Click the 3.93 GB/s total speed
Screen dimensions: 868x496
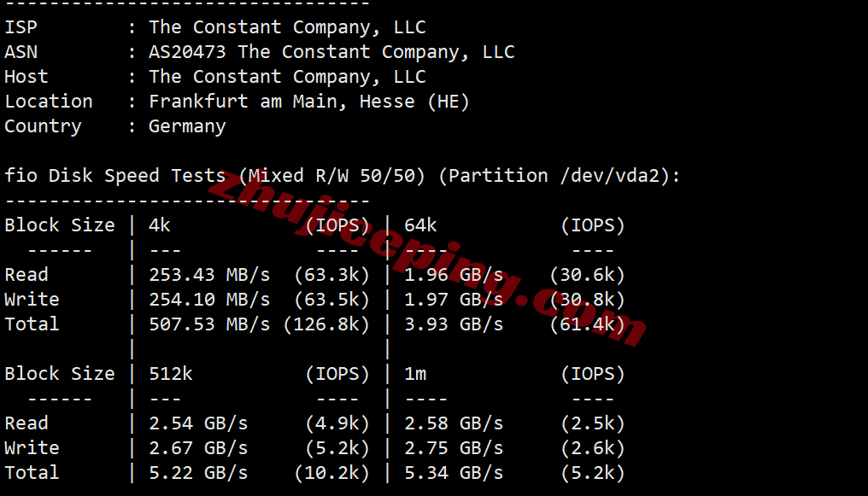click(x=454, y=324)
